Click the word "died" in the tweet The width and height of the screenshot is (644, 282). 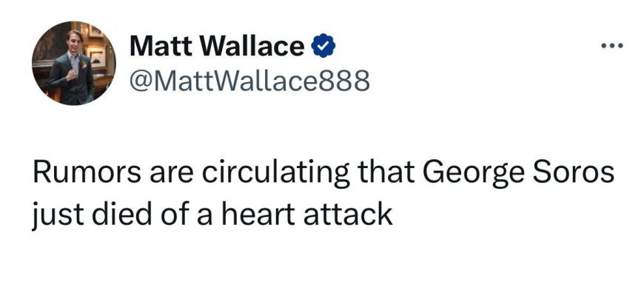(x=122, y=213)
